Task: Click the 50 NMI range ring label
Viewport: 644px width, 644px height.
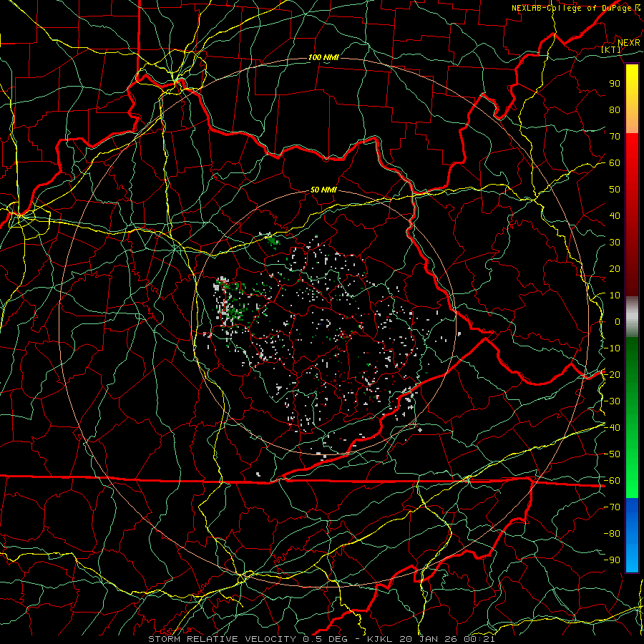Action: [323, 190]
